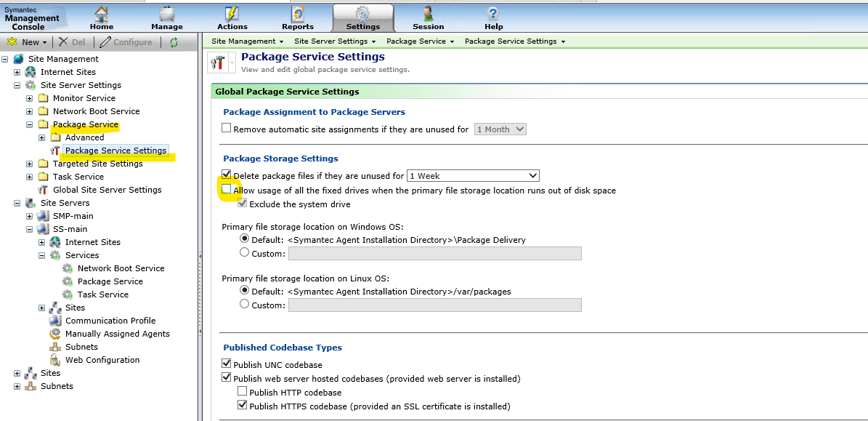Viewport: 868px width, 421px height.
Task: Open the Help question mark icon
Action: 493,13
